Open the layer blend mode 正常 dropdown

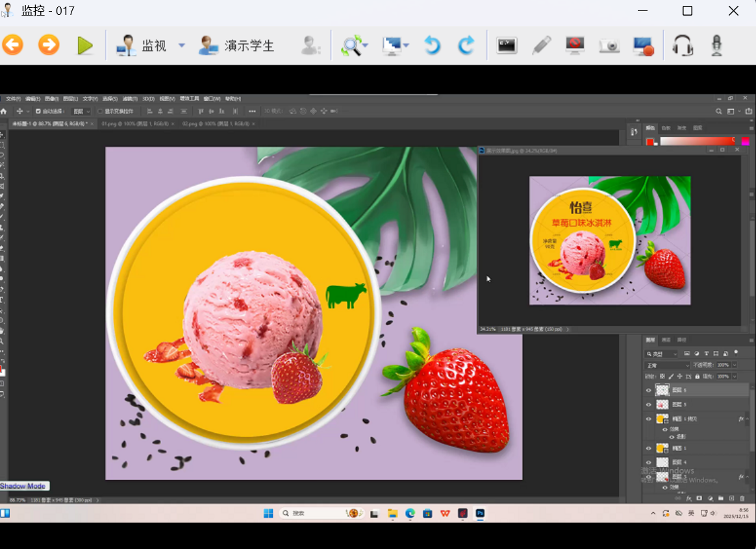pyautogui.click(x=668, y=365)
